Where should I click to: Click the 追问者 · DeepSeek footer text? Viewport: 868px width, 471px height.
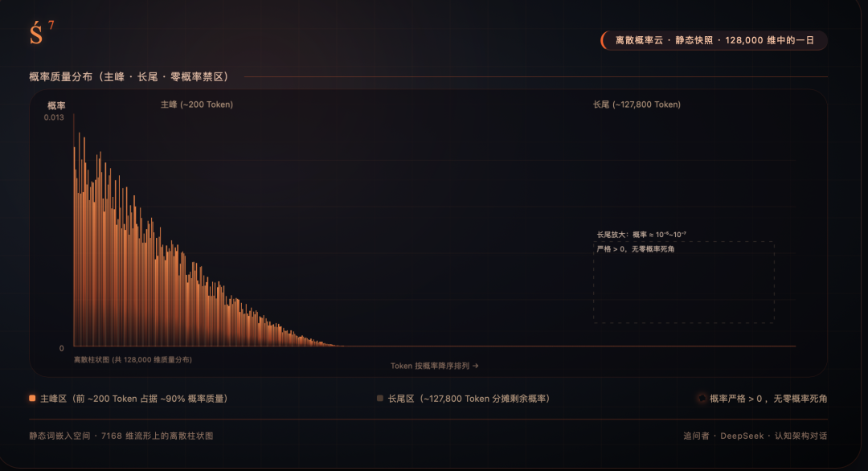coord(755,436)
